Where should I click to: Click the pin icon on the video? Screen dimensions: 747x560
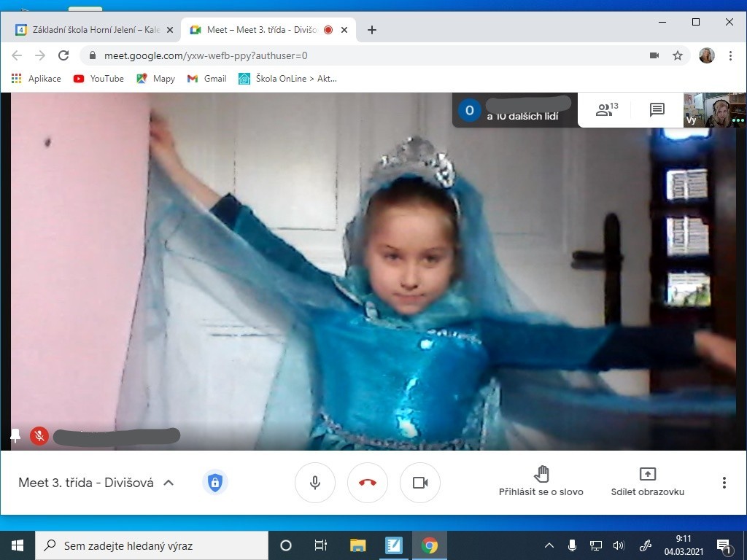pos(15,436)
